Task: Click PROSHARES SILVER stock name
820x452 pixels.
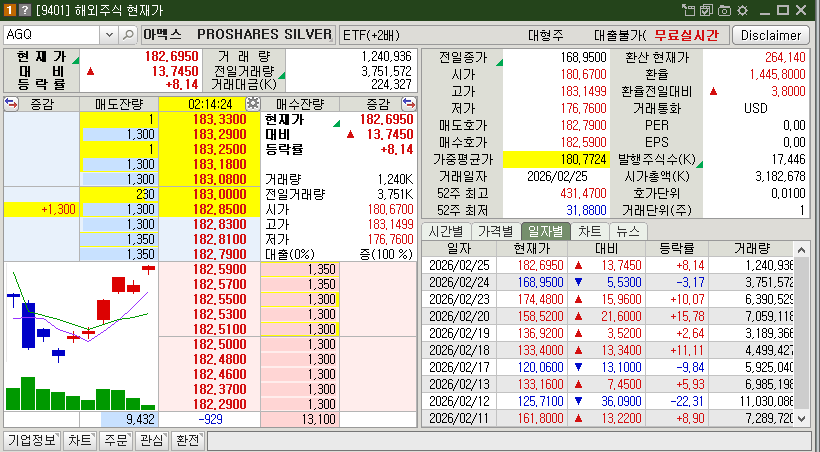Action: 264,35
